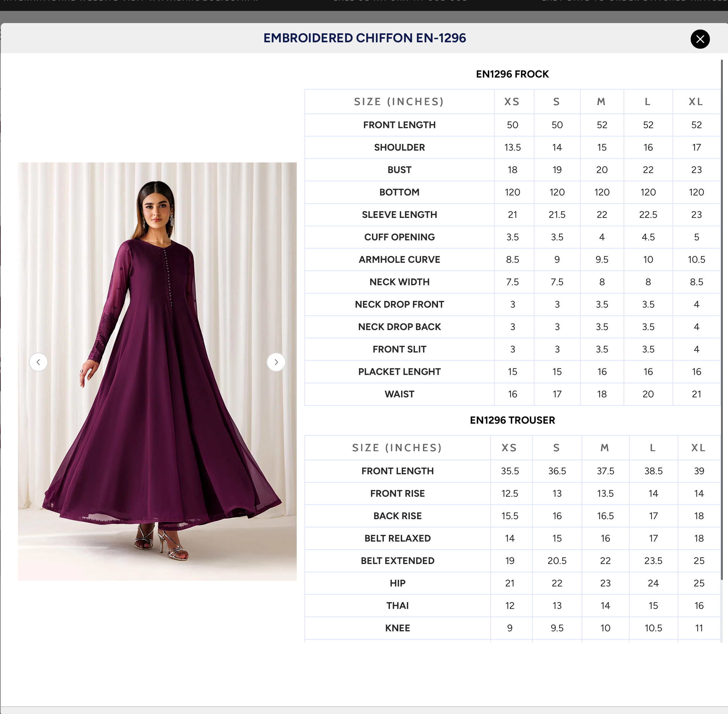
Task: Click the purple frock product photo
Action: [157, 371]
